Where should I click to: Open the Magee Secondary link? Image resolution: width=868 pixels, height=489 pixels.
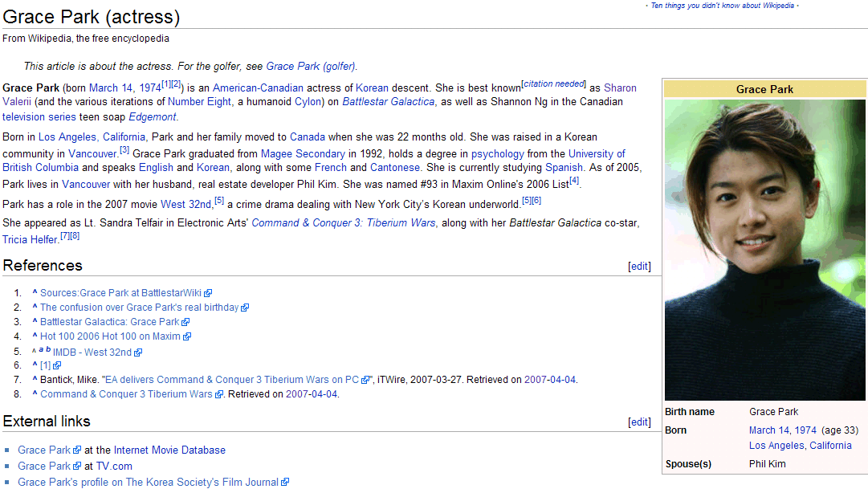pos(303,154)
